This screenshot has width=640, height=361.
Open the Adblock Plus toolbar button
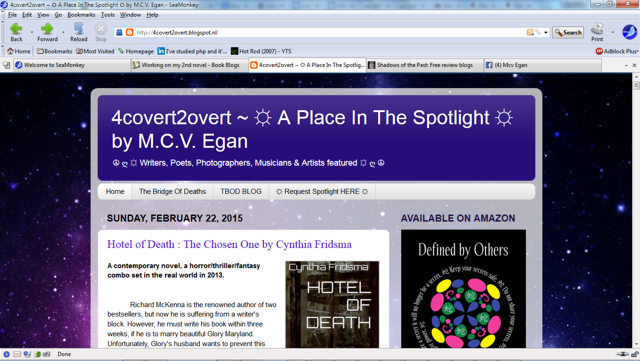point(616,51)
